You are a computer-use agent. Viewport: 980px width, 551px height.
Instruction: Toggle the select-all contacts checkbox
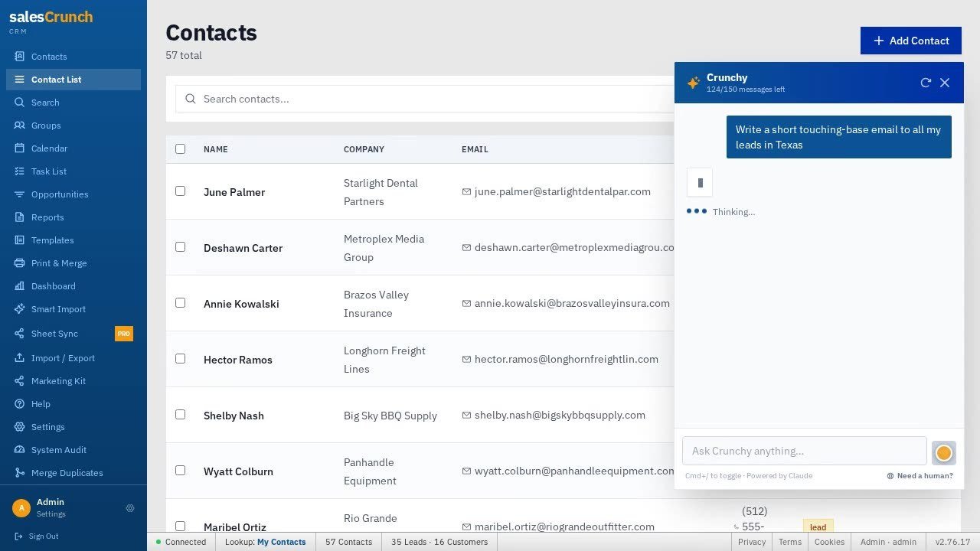pos(180,149)
